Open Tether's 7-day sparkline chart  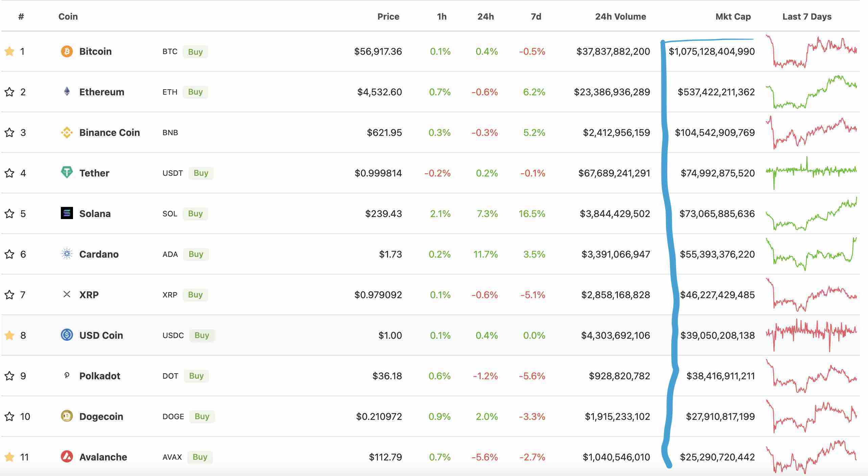pos(811,173)
